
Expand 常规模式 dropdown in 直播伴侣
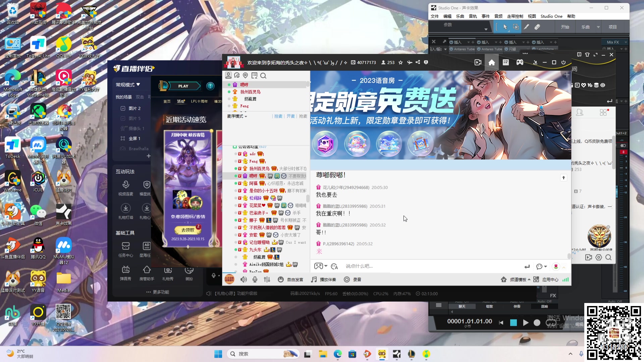tap(128, 85)
